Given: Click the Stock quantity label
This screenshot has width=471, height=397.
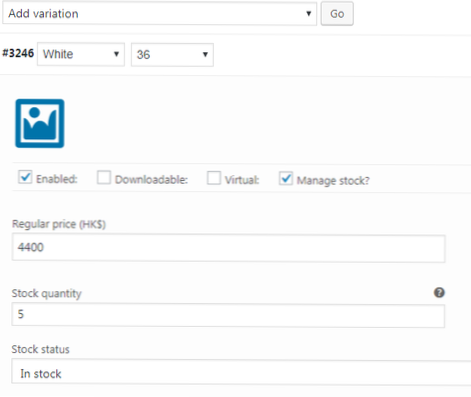Looking at the screenshot, I should [47, 293].
